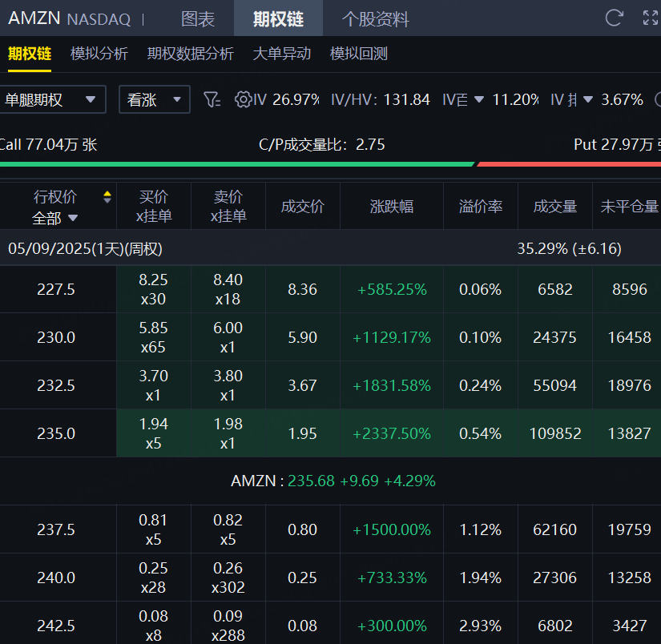Click the refresh icon in top bar
This screenshot has width=661, height=644.
[614, 18]
